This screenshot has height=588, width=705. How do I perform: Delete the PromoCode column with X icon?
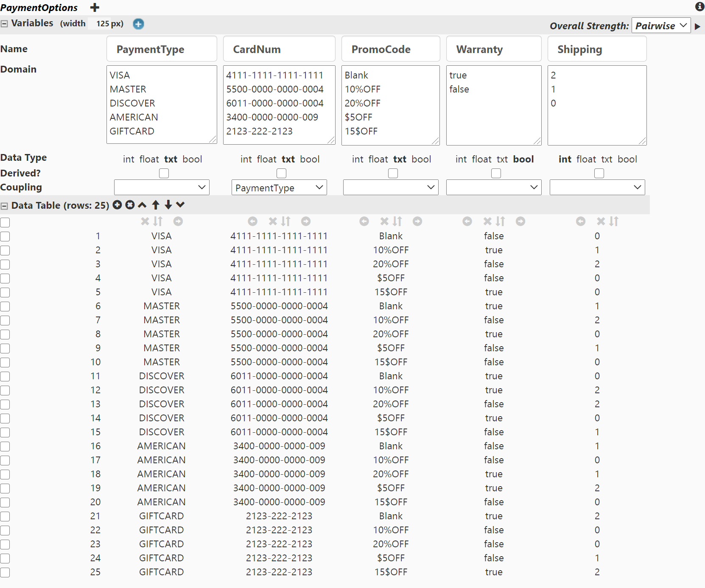point(384,221)
